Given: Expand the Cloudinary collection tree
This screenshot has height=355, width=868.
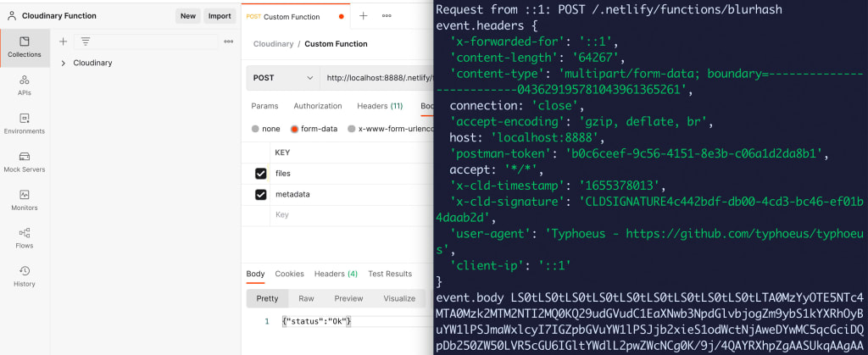Looking at the screenshot, I should pyautogui.click(x=63, y=63).
